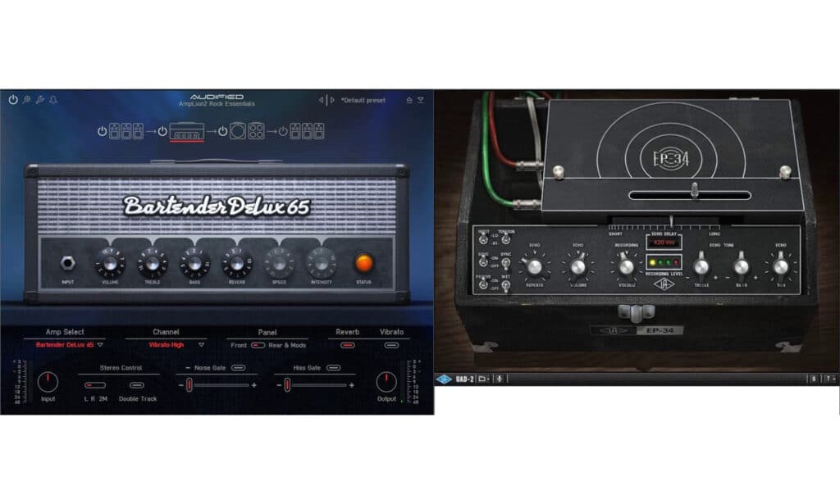Click the UA diamond logo in UAD-2 toolbar
The image size is (840, 504).
(444, 379)
